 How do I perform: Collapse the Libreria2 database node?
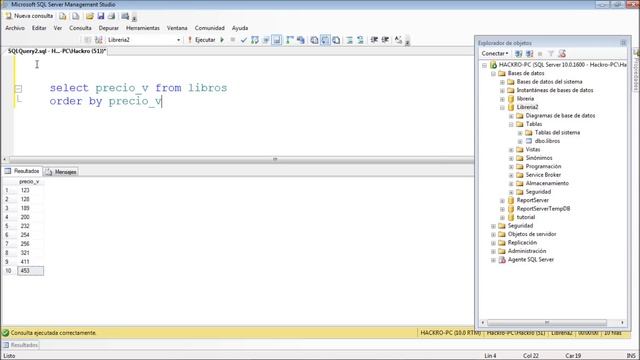[x=502, y=107]
